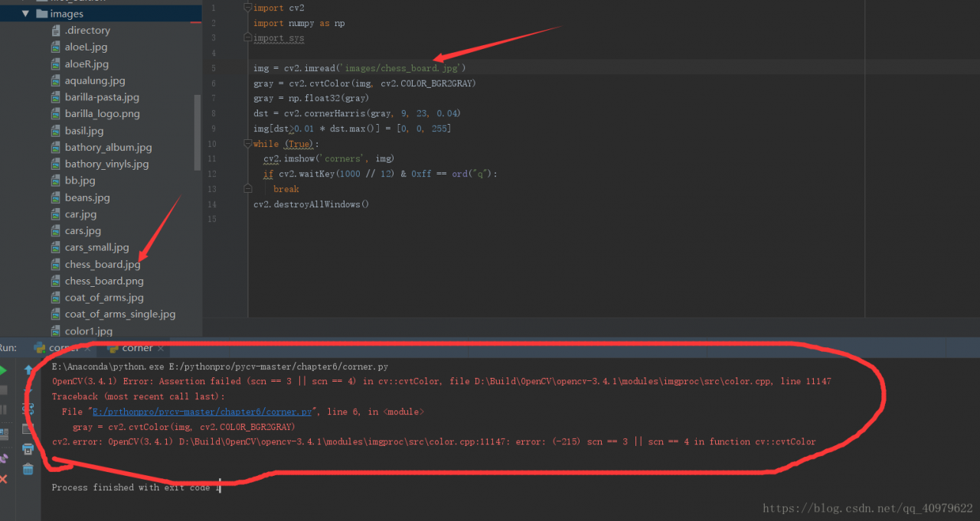Click the image icon beside chess_board.png

pyautogui.click(x=56, y=281)
